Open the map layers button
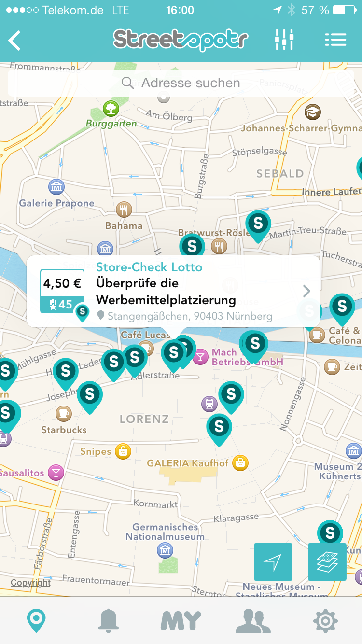 click(x=327, y=561)
